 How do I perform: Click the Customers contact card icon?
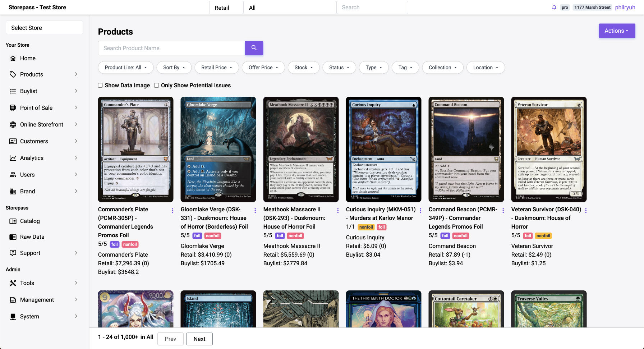point(13,141)
